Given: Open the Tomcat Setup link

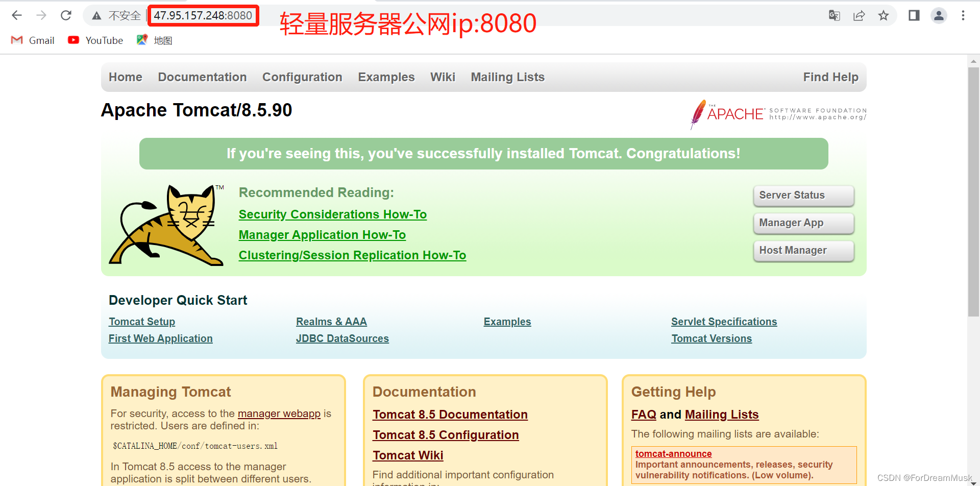Looking at the screenshot, I should pos(142,322).
